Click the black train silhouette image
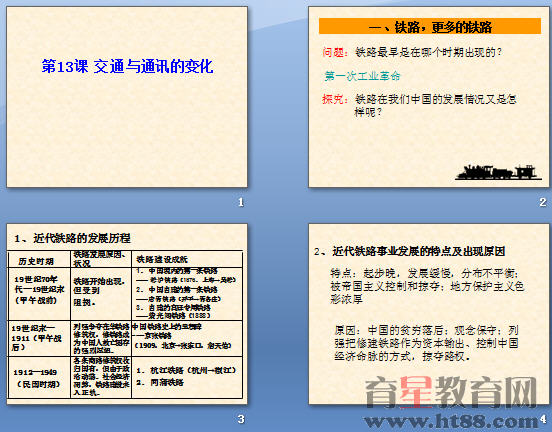The width and height of the screenshot is (552, 432). click(498, 172)
